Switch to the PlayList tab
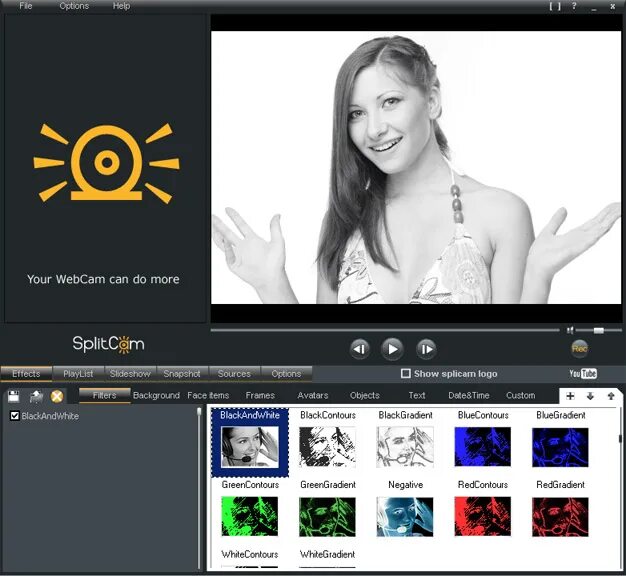Image resolution: width=626 pixels, height=576 pixels. click(78, 374)
